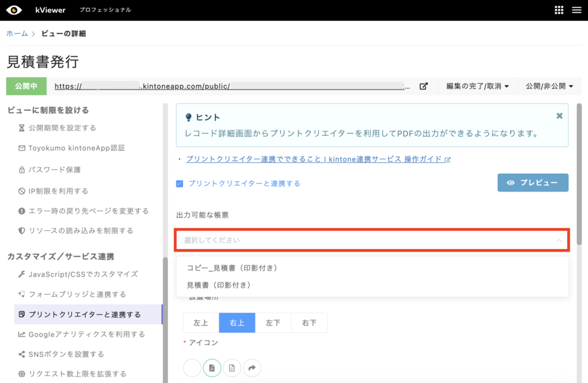Open Googleアナリティクスを利用する
Image resolution: width=588 pixels, height=383 pixels.
[82, 334]
